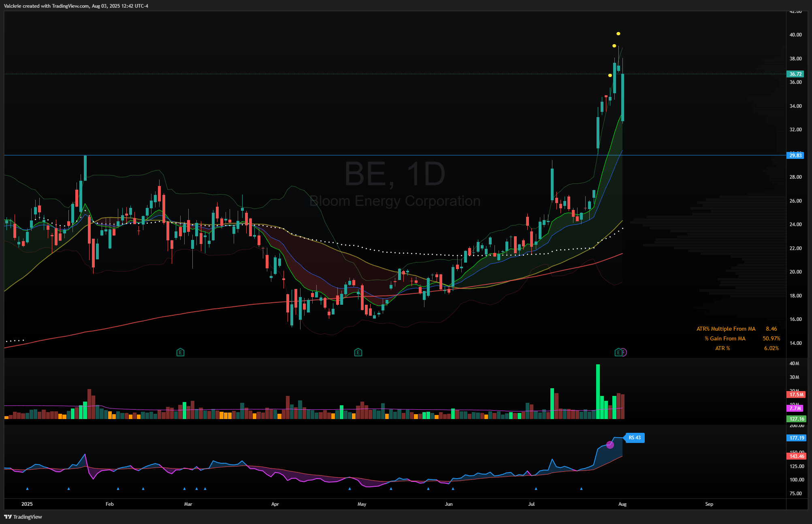Click the 143.46 red value label
The height and width of the screenshot is (524, 812).
(x=796, y=456)
